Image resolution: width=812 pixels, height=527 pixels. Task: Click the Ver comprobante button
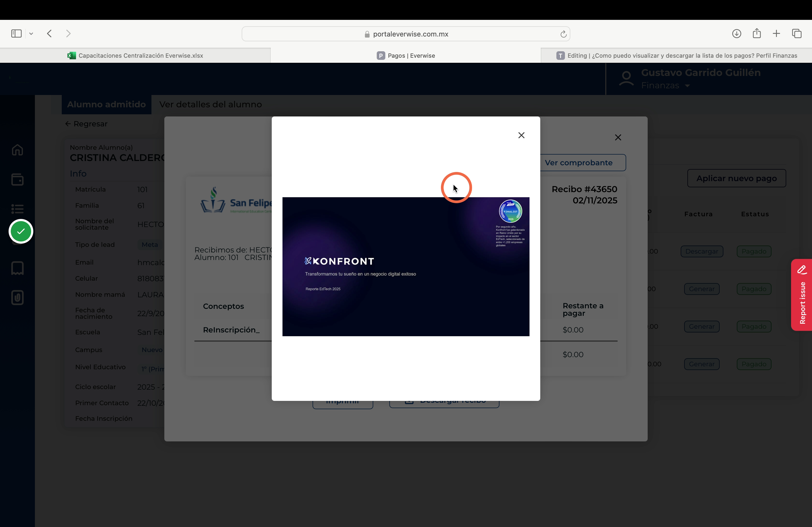click(583, 163)
